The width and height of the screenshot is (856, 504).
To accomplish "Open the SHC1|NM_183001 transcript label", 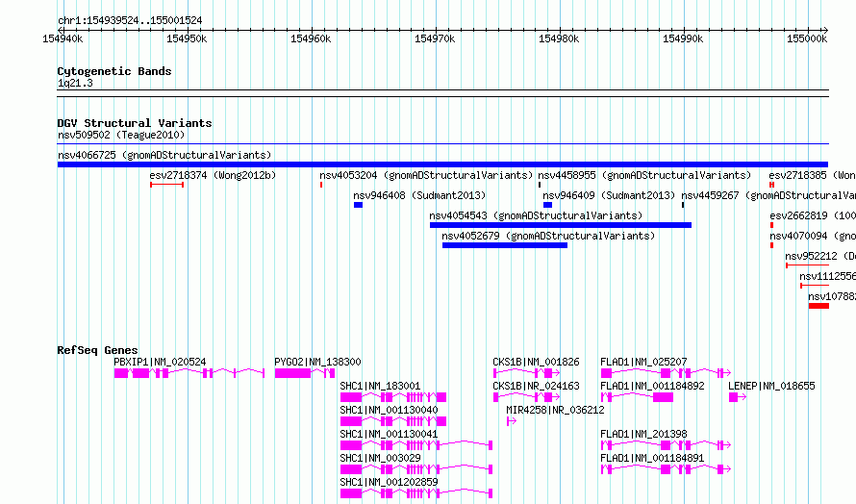I will [380, 386].
